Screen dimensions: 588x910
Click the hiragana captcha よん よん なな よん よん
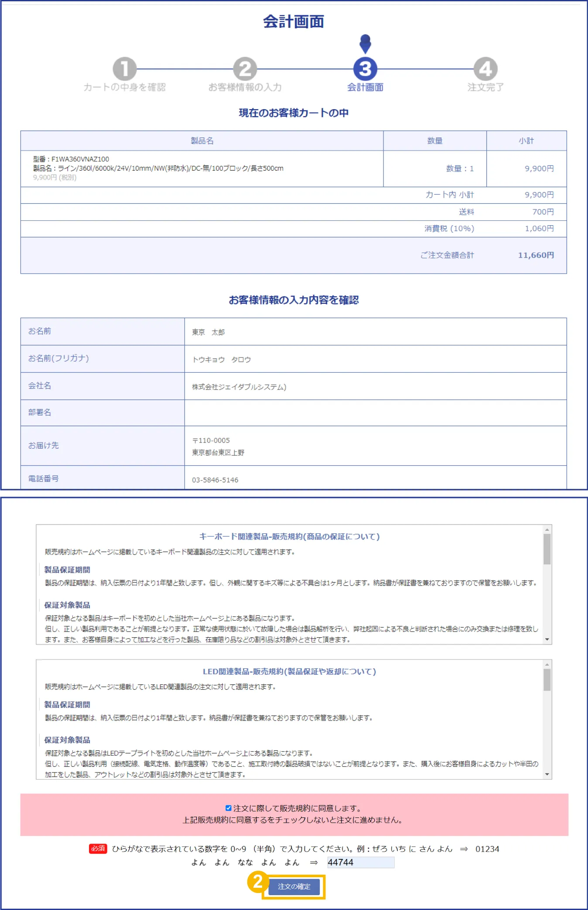click(x=245, y=862)
